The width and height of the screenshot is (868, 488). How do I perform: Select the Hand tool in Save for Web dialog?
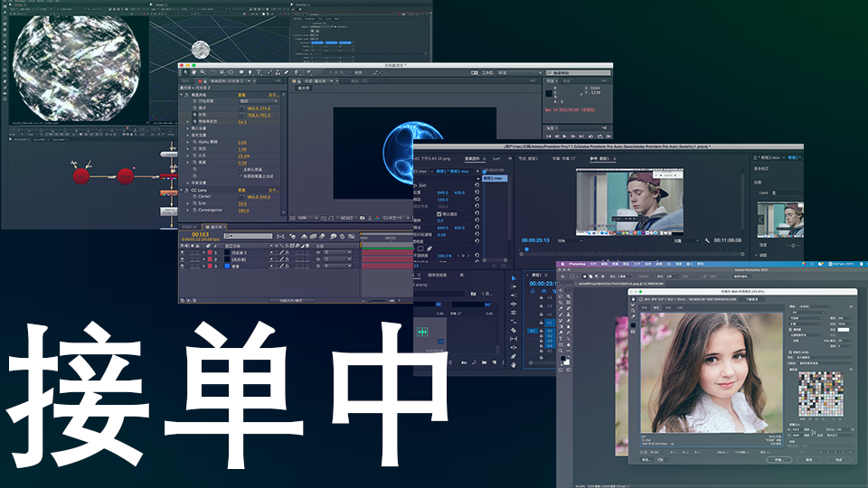[x=633, y=299]
